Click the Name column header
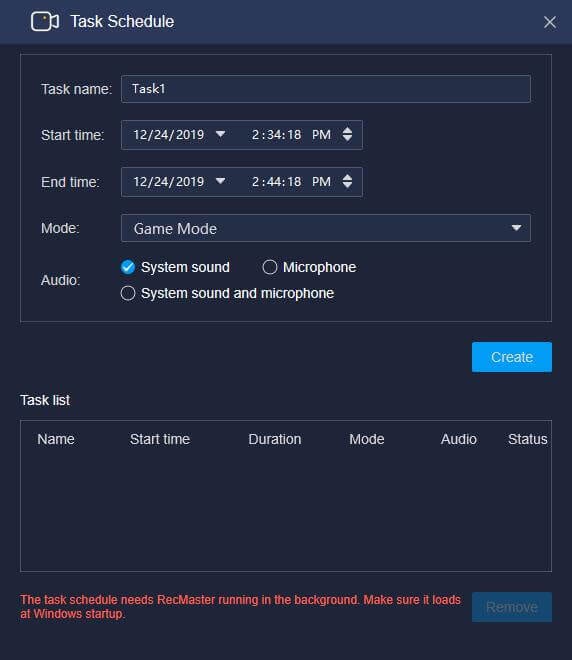 point(56,439)
